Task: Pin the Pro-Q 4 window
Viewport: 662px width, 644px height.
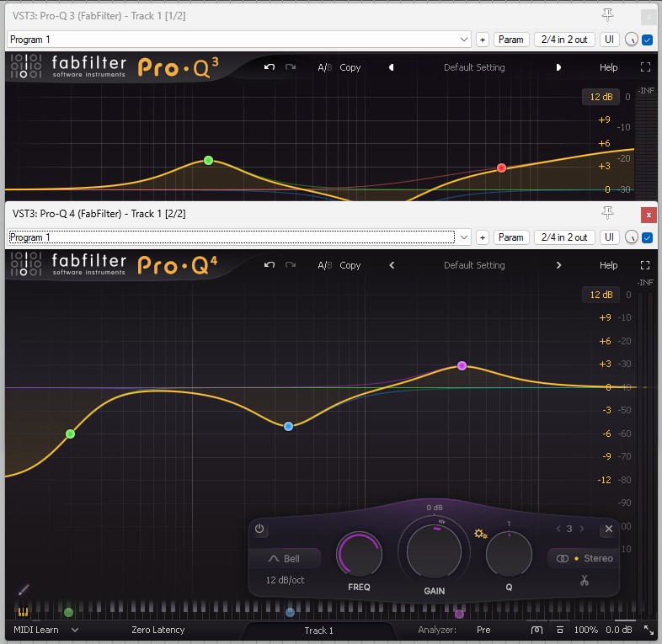Action: point(607,213)
